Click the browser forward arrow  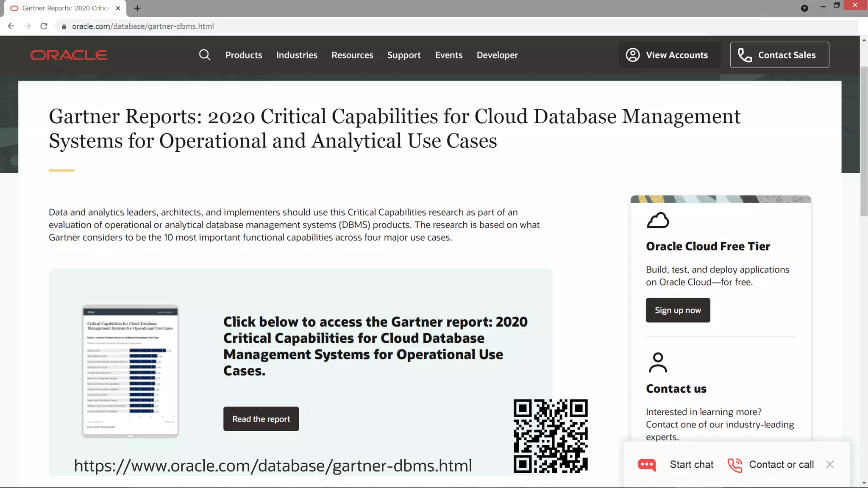(x=28, y=26)
